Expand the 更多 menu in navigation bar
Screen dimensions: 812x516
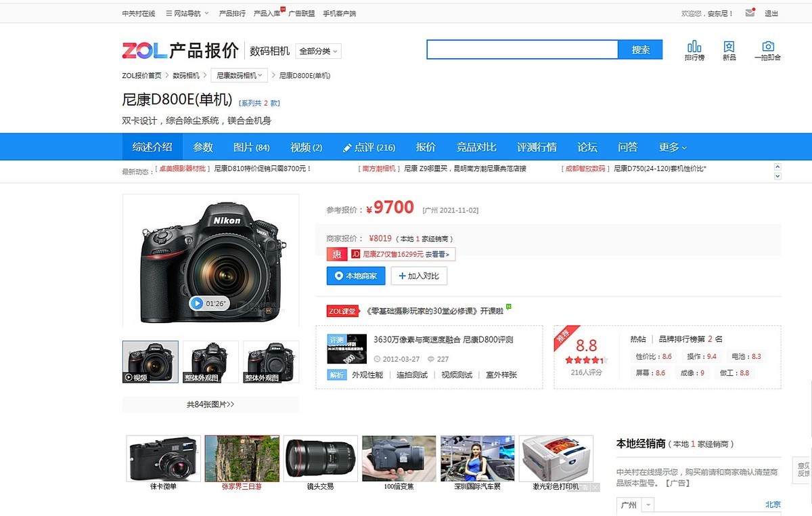pyautogui.click(x=673, y=147)
